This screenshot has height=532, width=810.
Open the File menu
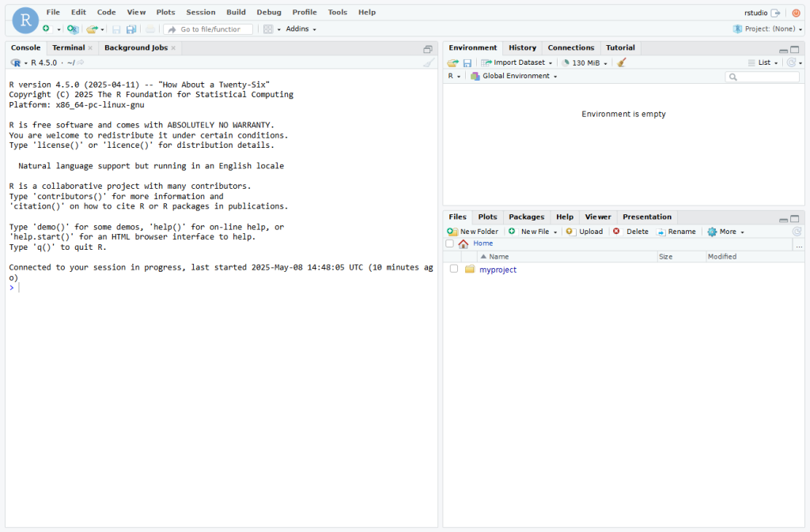tap(53, 13)
